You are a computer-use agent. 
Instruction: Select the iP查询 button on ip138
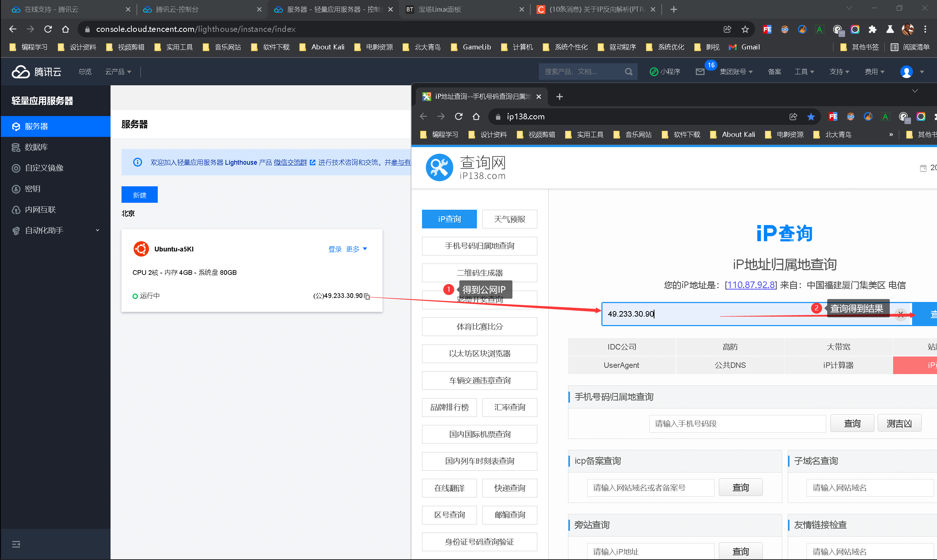tap(449, 219)
